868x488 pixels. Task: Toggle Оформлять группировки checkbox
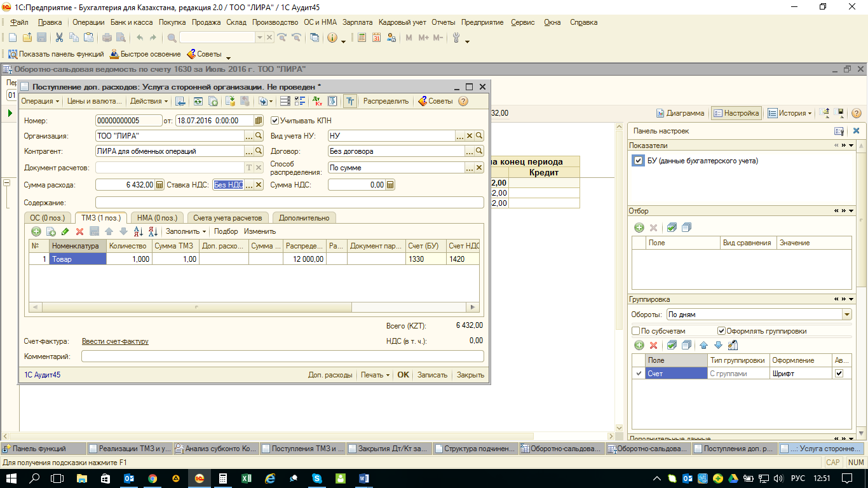click(x=721, y=330)
